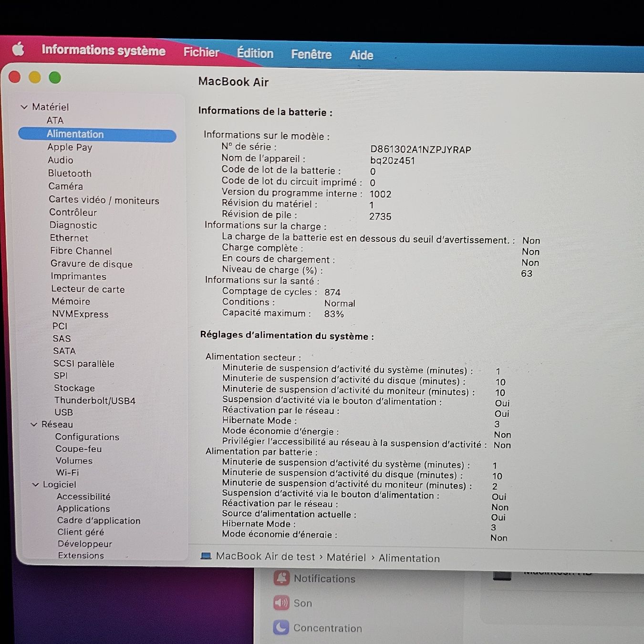This screenshot has width=644, height=644.
Task: Select Cartes vidéo / moniteurs
Action: point(104,200)
